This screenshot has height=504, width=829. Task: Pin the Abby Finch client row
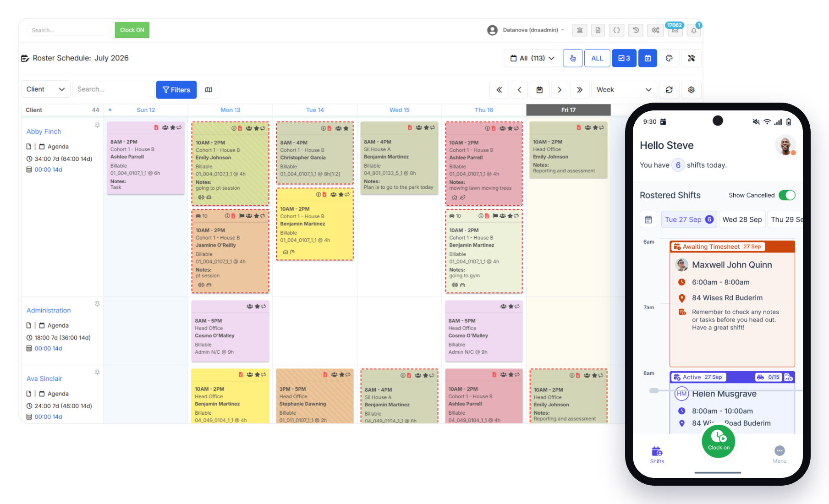point(97,125)
